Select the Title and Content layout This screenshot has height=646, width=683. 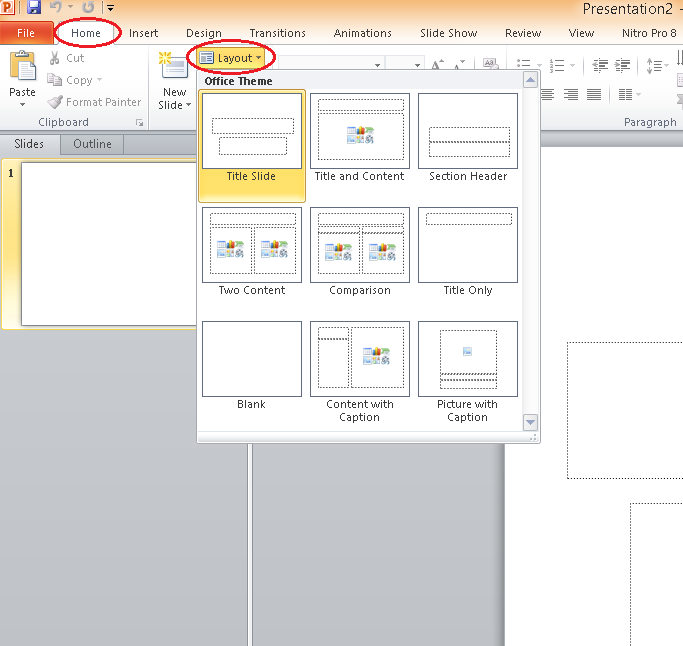(359, 132)
